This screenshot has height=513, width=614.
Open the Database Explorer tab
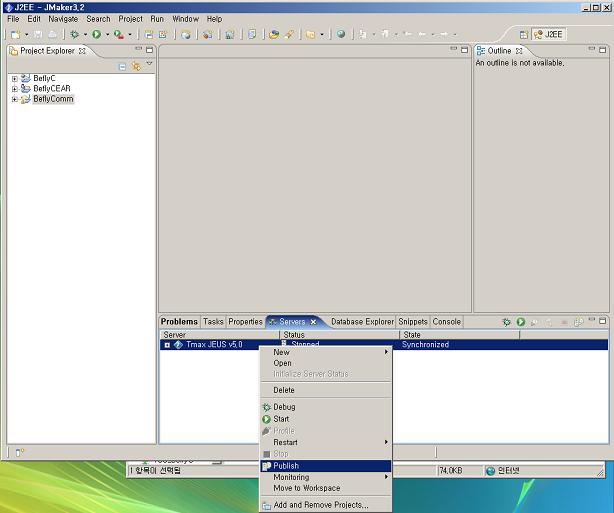point(362,322)
